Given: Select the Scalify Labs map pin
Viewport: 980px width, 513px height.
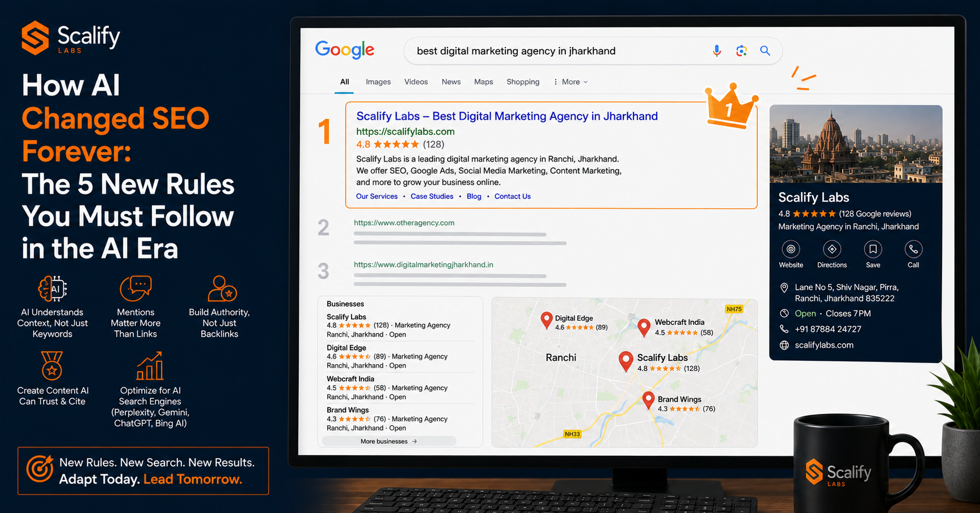Looking at the screenshot, I should coord(626,361).
